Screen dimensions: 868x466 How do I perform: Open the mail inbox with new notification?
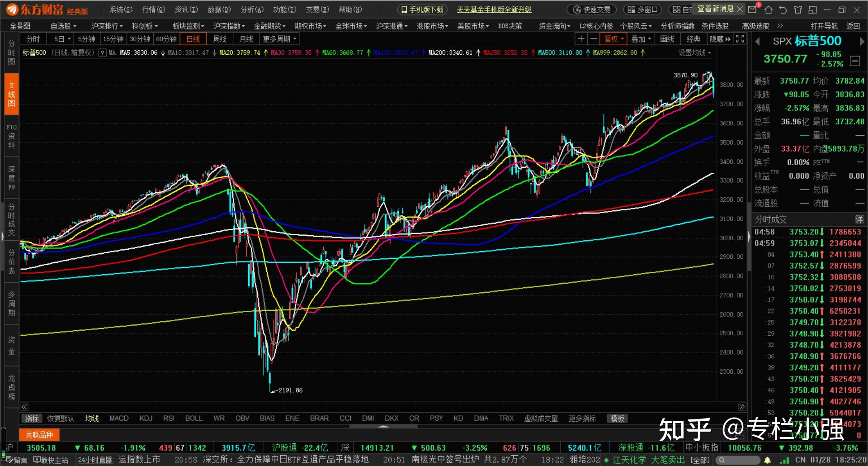[x=753, y=9]
